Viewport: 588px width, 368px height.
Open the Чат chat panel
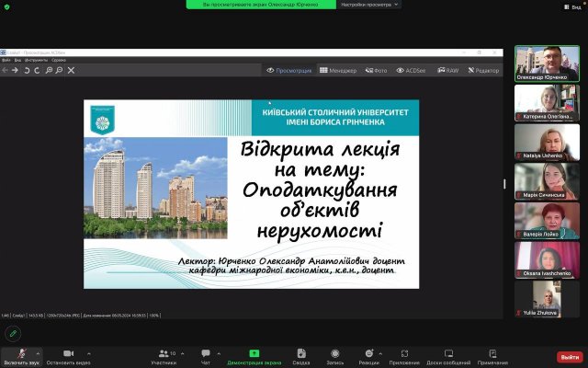(x=205, y=354)
